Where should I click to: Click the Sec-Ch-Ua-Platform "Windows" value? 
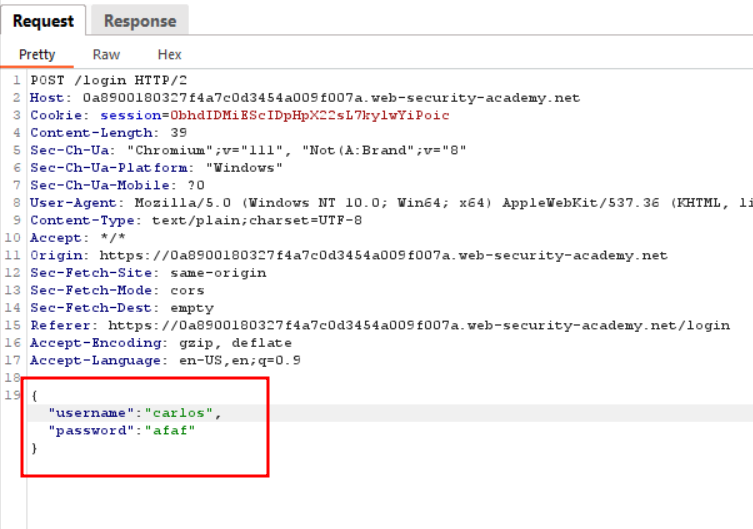tap(244, 168)
